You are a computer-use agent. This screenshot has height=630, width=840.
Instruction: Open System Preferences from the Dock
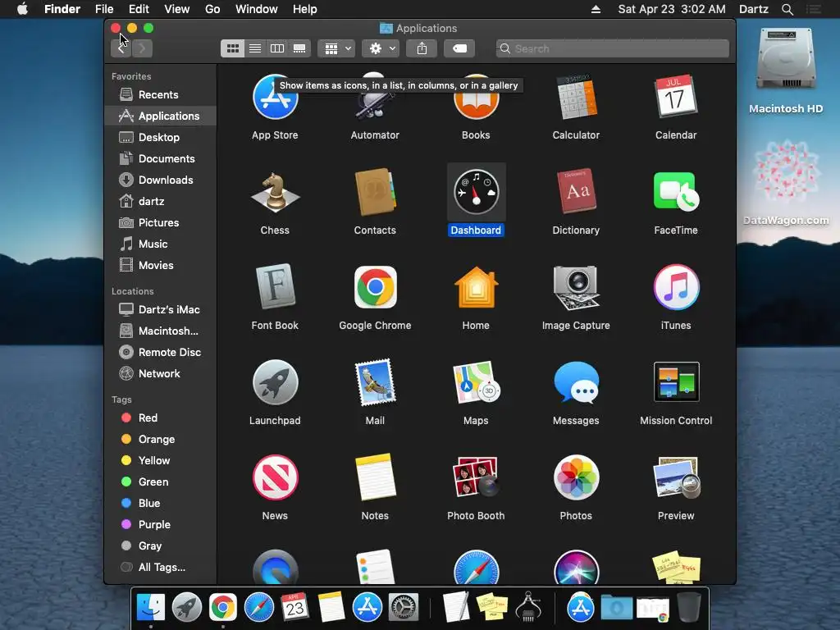pos(403,608)
